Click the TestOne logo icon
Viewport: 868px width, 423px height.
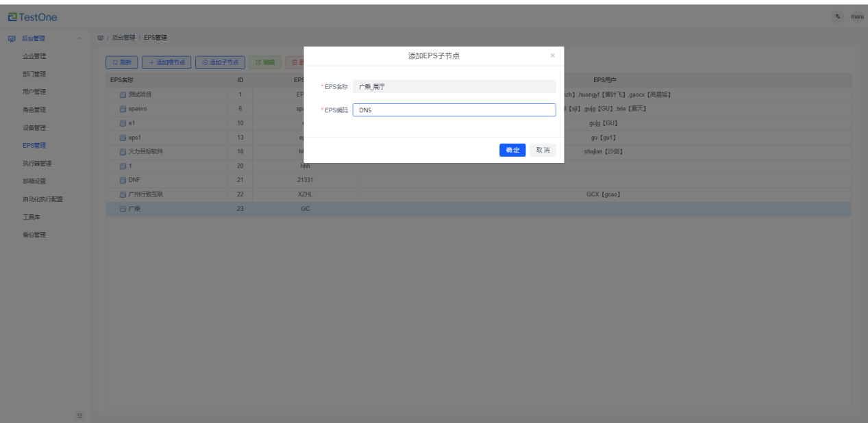12,16
